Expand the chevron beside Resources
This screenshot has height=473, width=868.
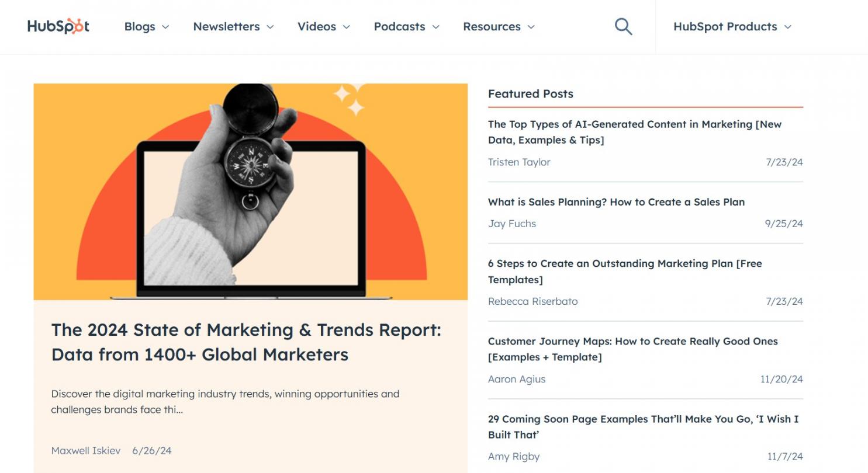(x=531, y=27)
